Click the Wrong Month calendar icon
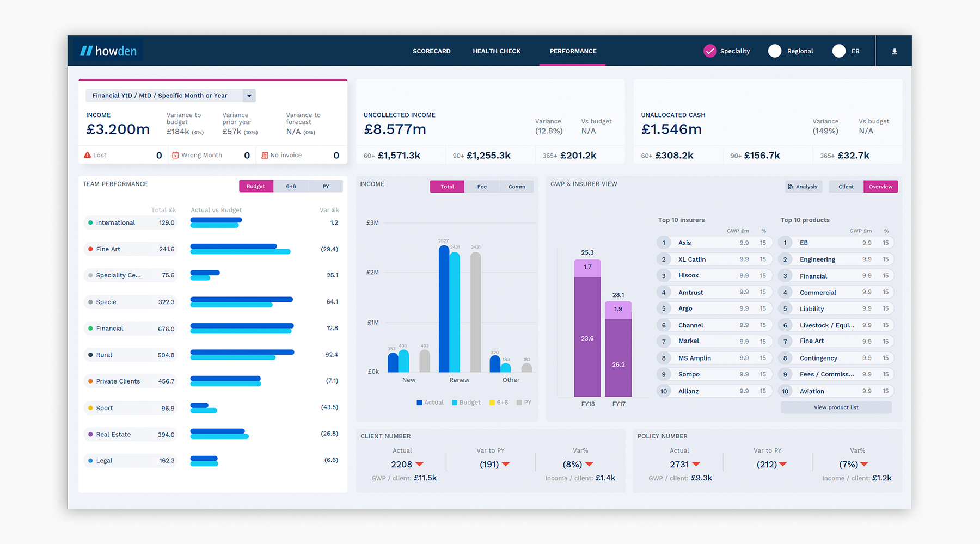 pos(175,155)
